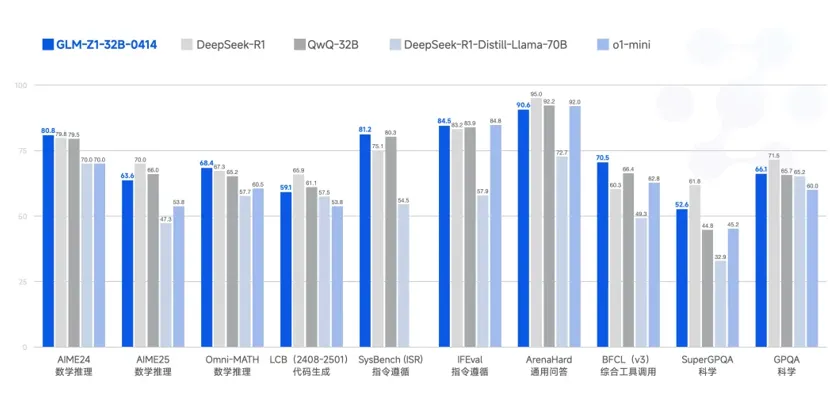830x417 pixels.
Task: Click the DeepSeek-R1 legend text
Action: [231, 44]
